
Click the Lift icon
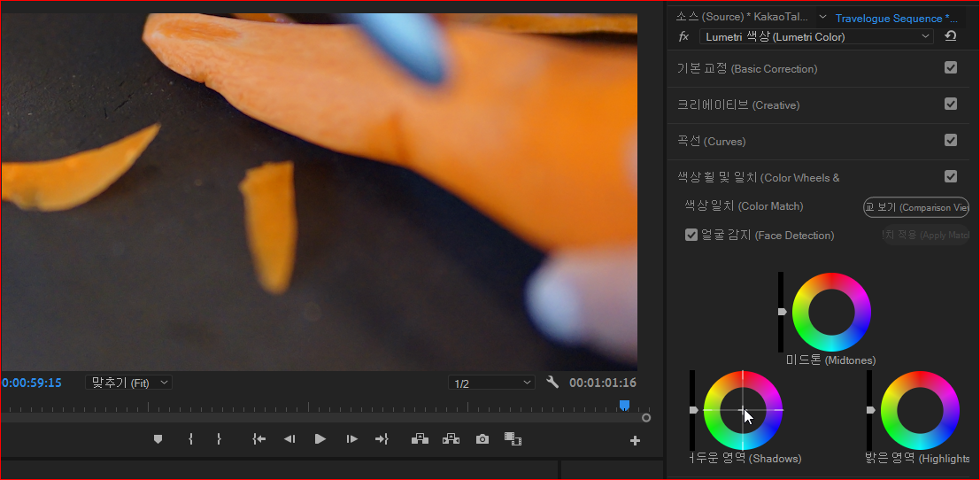click(420, 439)
